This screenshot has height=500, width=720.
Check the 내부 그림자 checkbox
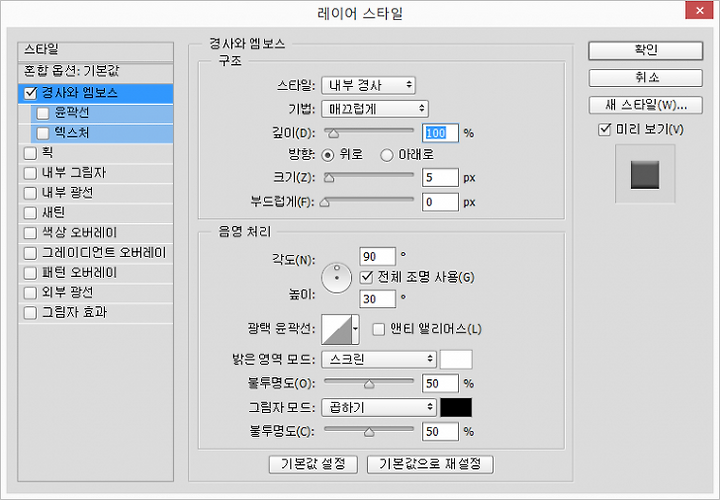[30, 173]
